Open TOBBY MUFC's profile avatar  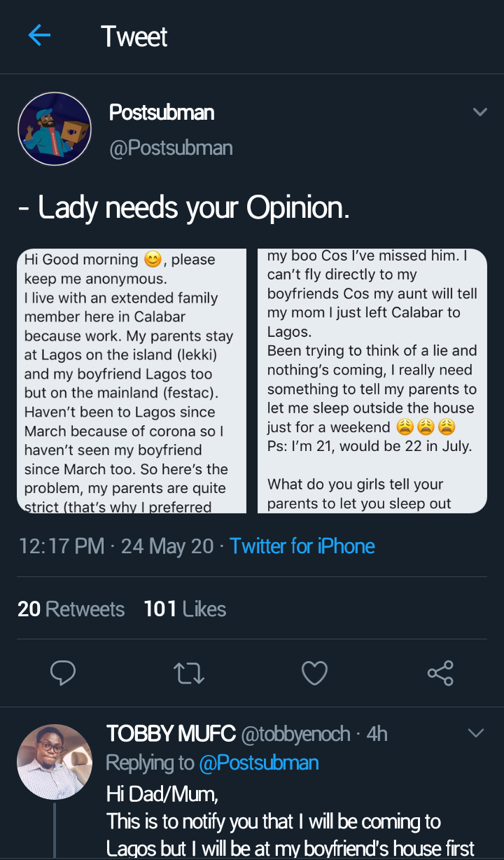click(x=54, y=762)
